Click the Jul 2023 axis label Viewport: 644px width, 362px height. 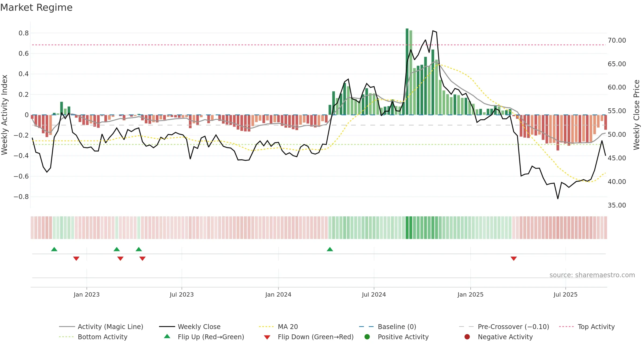[182, 295]
